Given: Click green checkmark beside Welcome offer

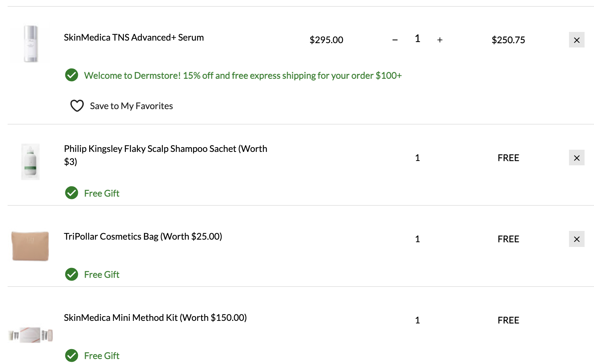Looking at the screenshot, I should click(x=71, y=75).
